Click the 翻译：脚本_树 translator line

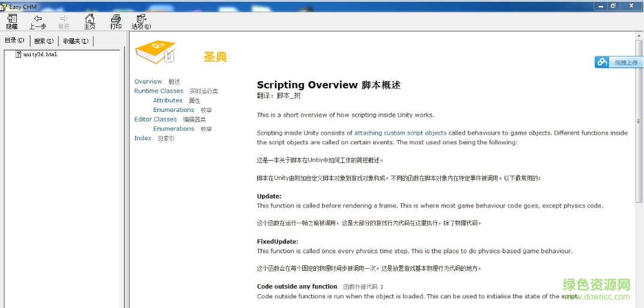279,96
